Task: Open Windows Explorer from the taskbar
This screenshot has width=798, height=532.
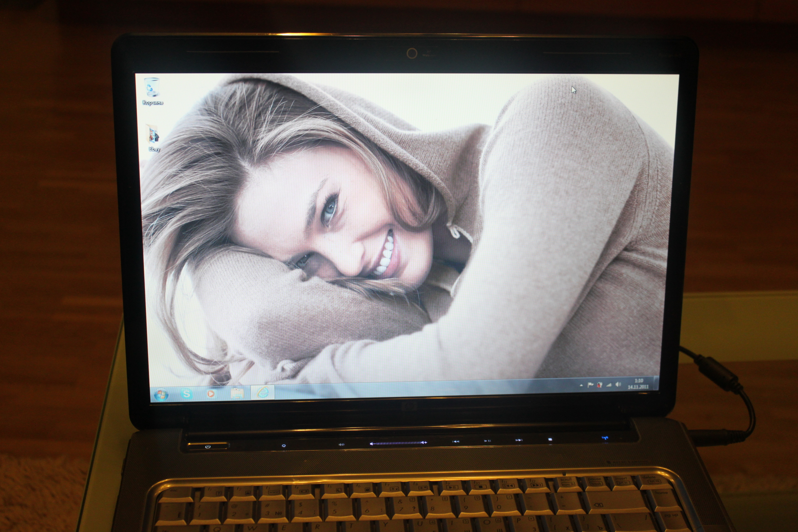Action: [237, 393]
